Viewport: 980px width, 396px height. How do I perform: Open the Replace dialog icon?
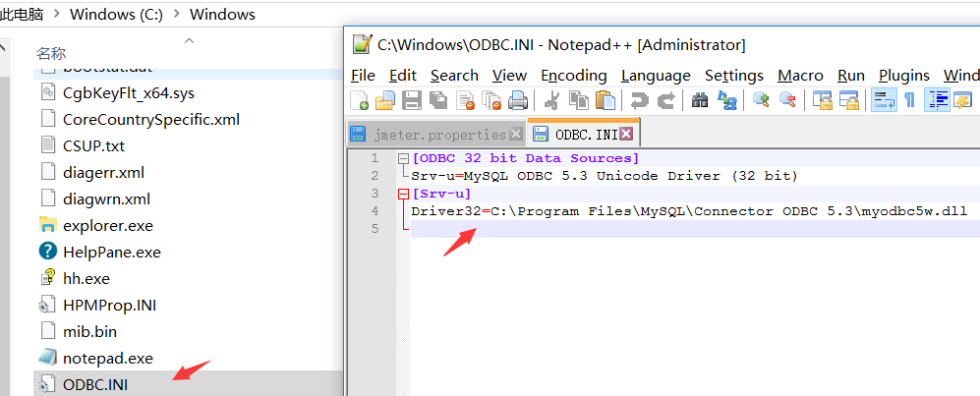[726, 99]
